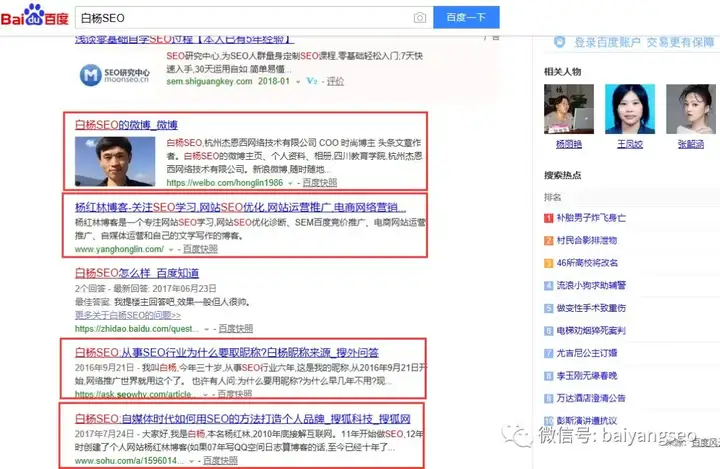Open 百度快照 for the weibo result
Image resolution: width=720 pixels, height=469 pixels.
pyautogui.click(x=320, y=183)
